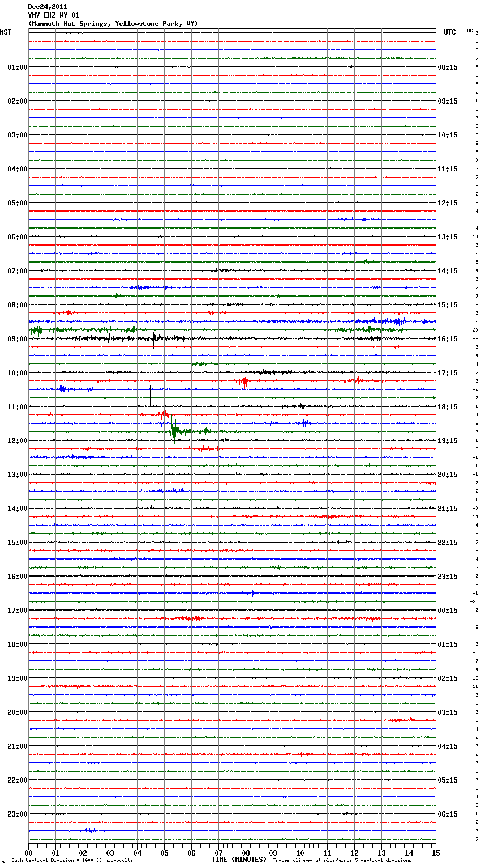Image resolution: width=481 pixels, height=868 pixels.
Task: Click the '18:15' UTC time label
Action: pos(448,407)
